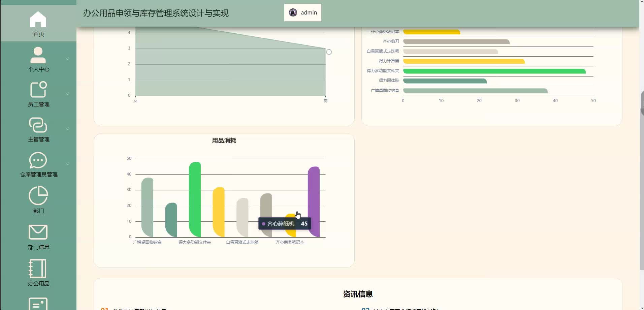Select the dark teal bar in 用品消耗 chart
644x310 pixels.
(171, 220)
